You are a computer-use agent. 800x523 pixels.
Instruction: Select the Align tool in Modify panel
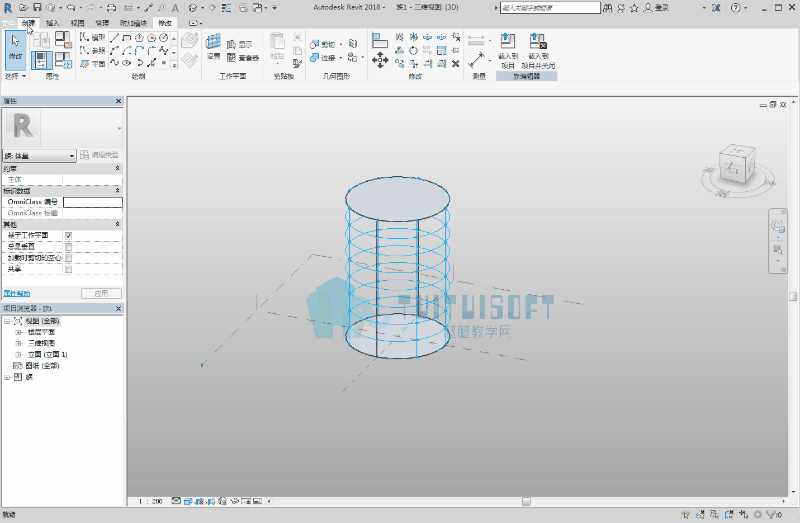380,40
